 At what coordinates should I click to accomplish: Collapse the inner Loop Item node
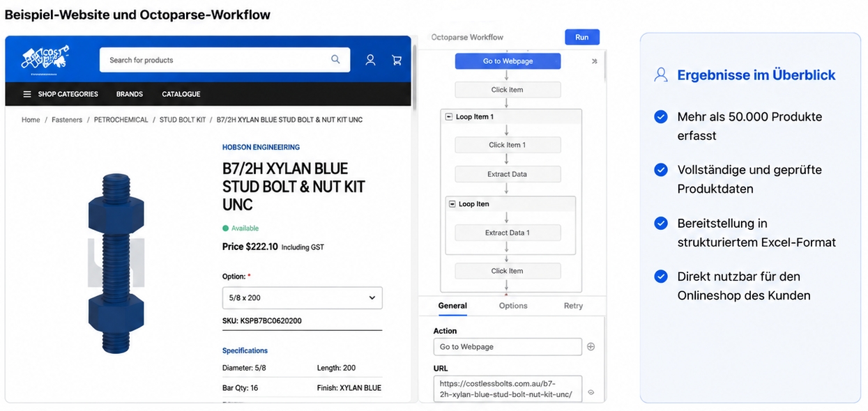click(x=451, y=204)
